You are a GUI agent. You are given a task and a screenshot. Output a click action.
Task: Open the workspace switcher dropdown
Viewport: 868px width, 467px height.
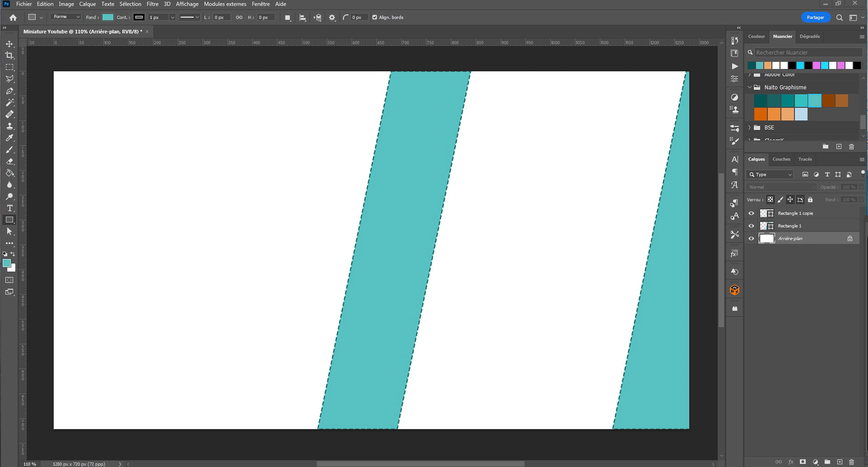[x=855, y=18]
